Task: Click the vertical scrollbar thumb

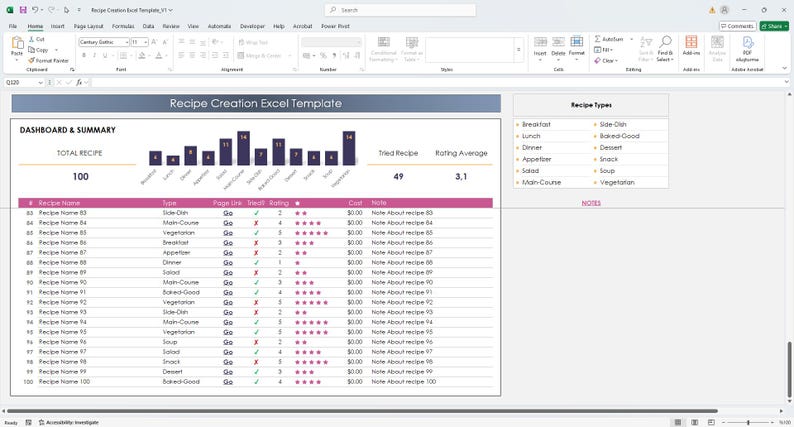Action: 788,371
